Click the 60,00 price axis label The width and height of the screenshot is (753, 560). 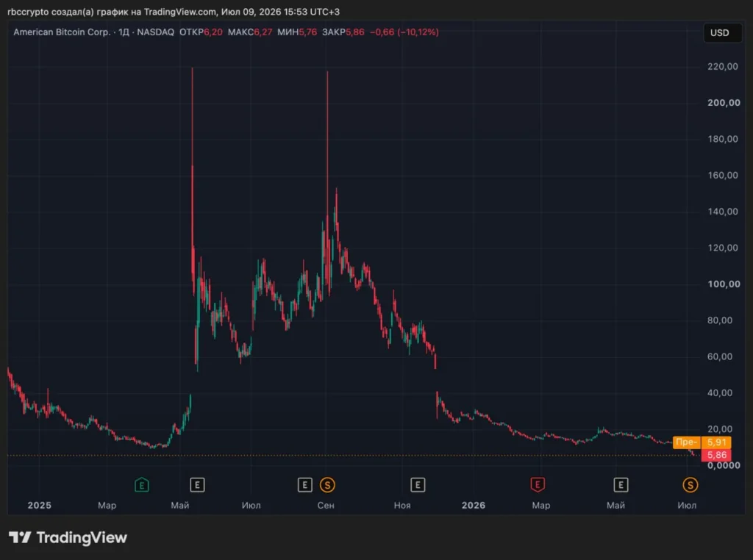tap(720, 356)
